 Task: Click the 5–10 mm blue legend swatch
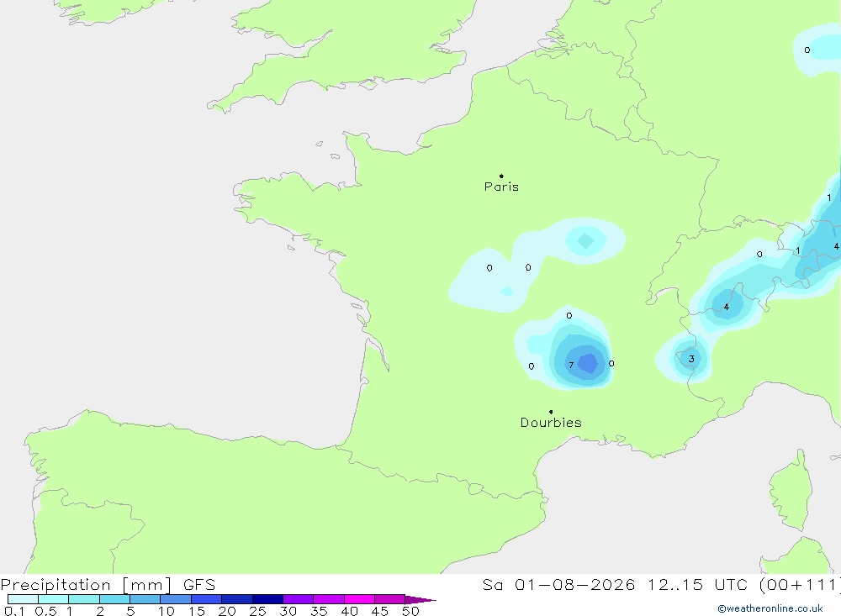(x=145, y=599)
